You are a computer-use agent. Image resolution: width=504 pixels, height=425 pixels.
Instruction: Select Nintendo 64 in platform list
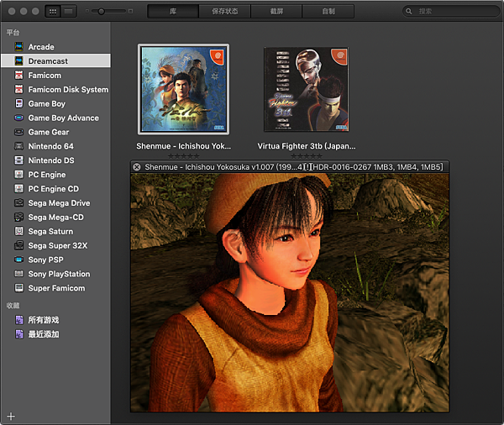55,146
